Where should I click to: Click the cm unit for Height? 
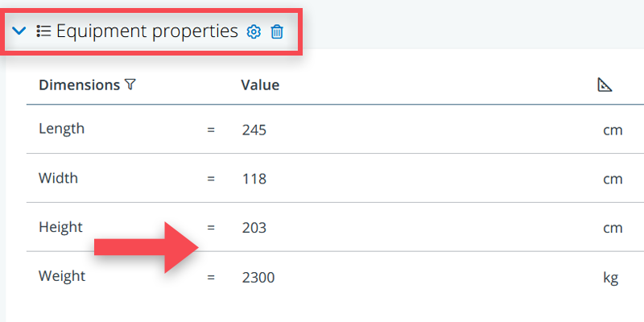(613, 228)
